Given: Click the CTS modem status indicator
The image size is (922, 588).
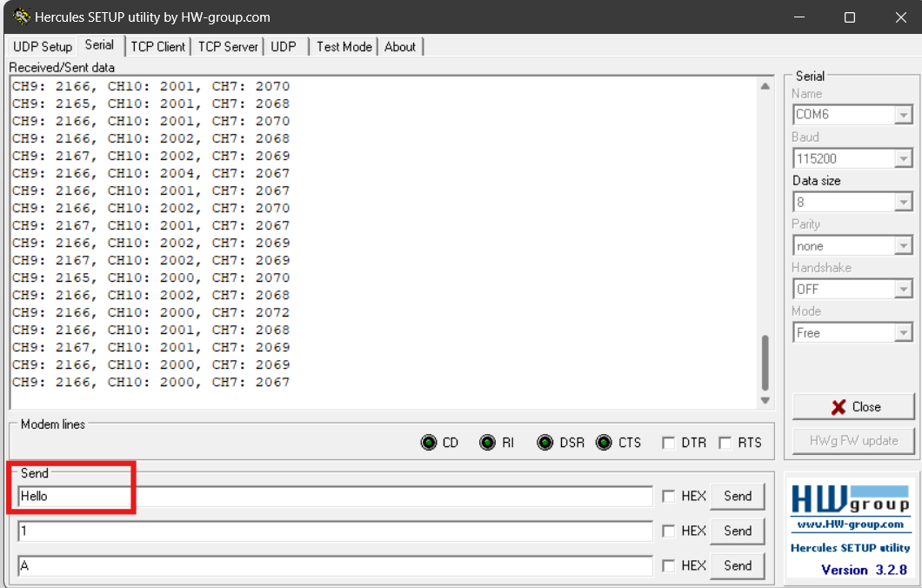Looking at the screenshot, I should pyautogui.click(x=605, y=442).
